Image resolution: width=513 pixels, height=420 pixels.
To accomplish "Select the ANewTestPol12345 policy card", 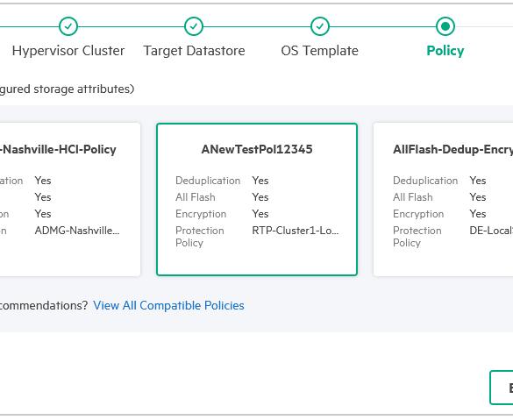I will (257, 200).
